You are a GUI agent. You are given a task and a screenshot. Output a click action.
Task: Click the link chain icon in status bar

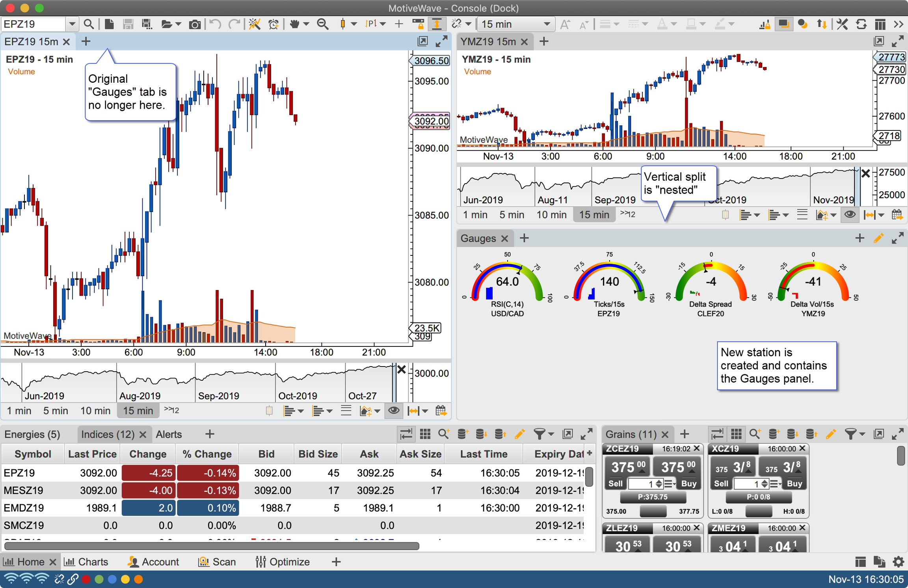click(x=73, y=579)
